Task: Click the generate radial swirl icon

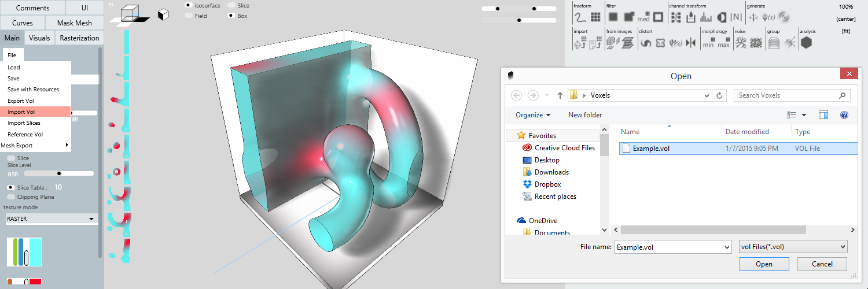Action: coord(784,17)
